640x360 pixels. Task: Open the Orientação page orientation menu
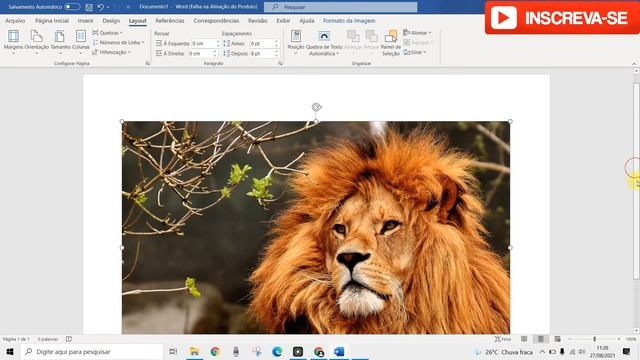pos(36,42)
